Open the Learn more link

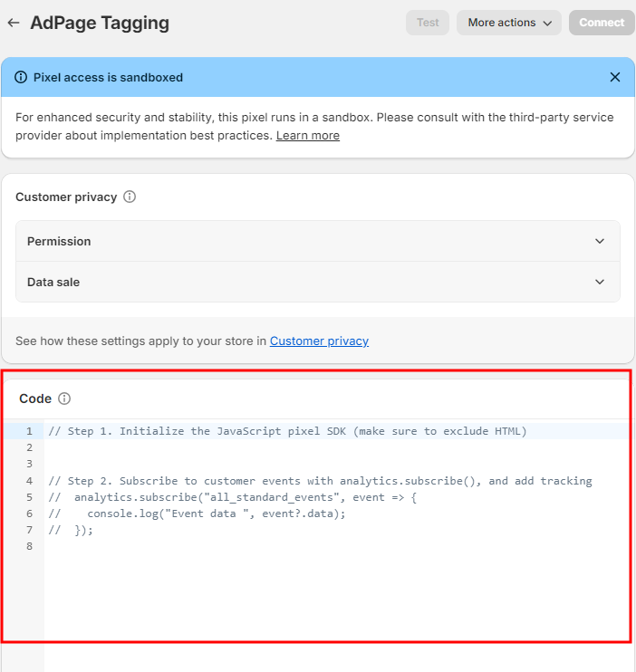click(x=307, y=136)
